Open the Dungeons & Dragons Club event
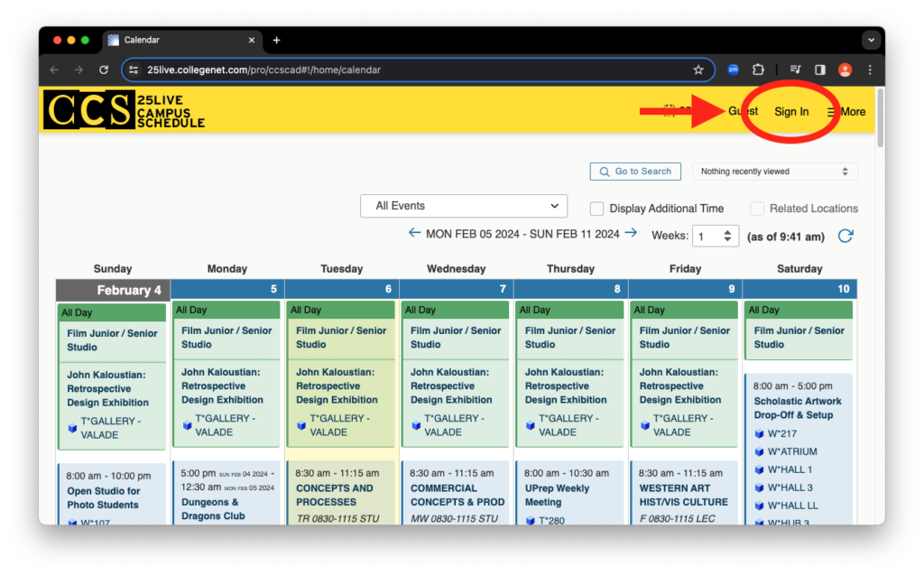Screen dimensions: 924x576 [x=212, y=509]
